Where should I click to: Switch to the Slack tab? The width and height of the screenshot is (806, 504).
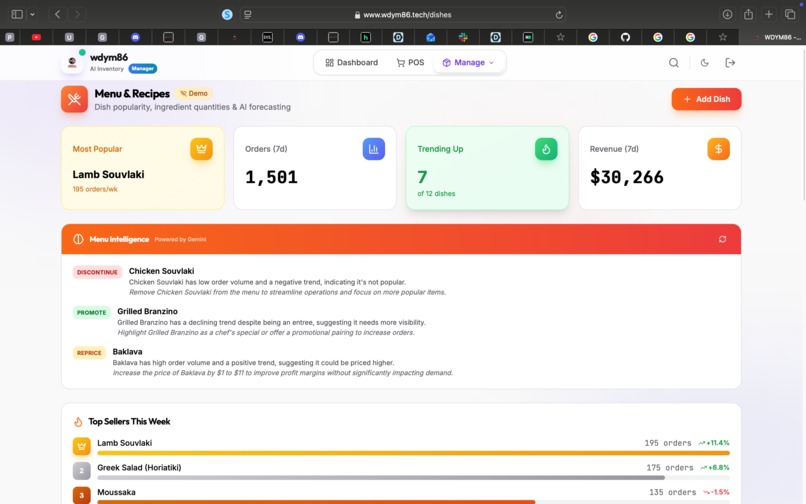(x=463, y=37)
